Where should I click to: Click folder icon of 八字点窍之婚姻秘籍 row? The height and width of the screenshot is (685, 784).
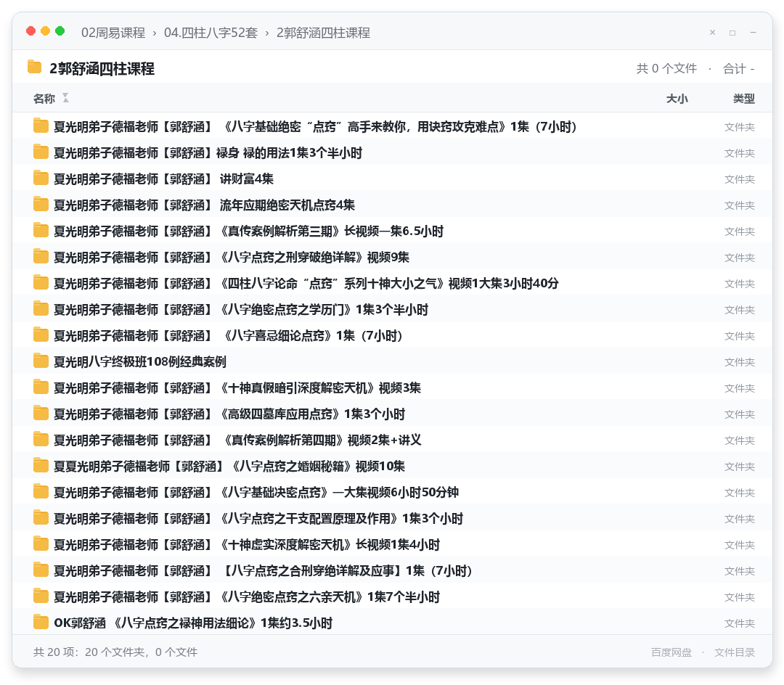pos(41,466)
